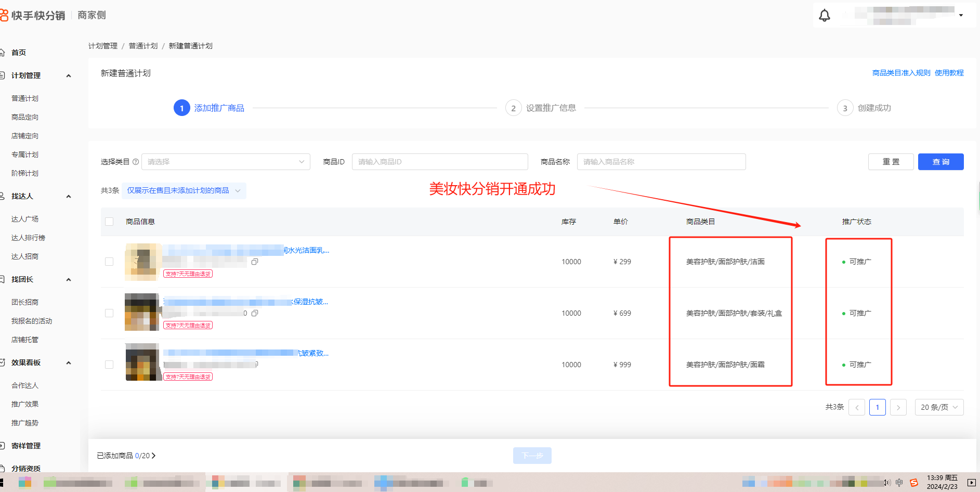
Task: Open the 仅展示在售且未添加计划的商品 filter dropdown
Action: click(184, 191)
